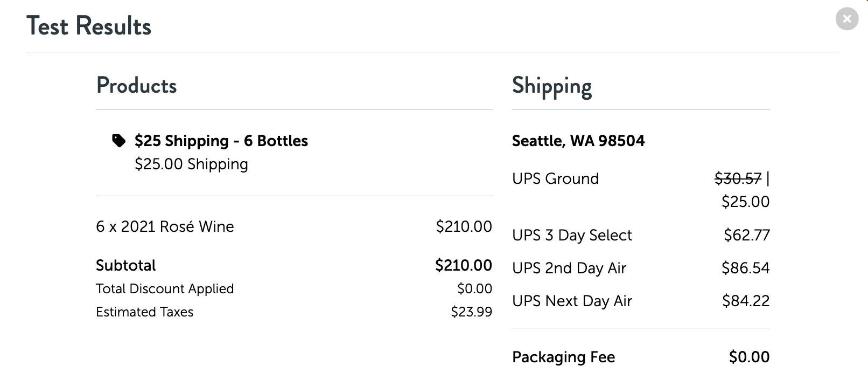Close the Test Results dialog
Image resolution: width=868 pixels, height=386 pixels.
click(x=846, y=19)
